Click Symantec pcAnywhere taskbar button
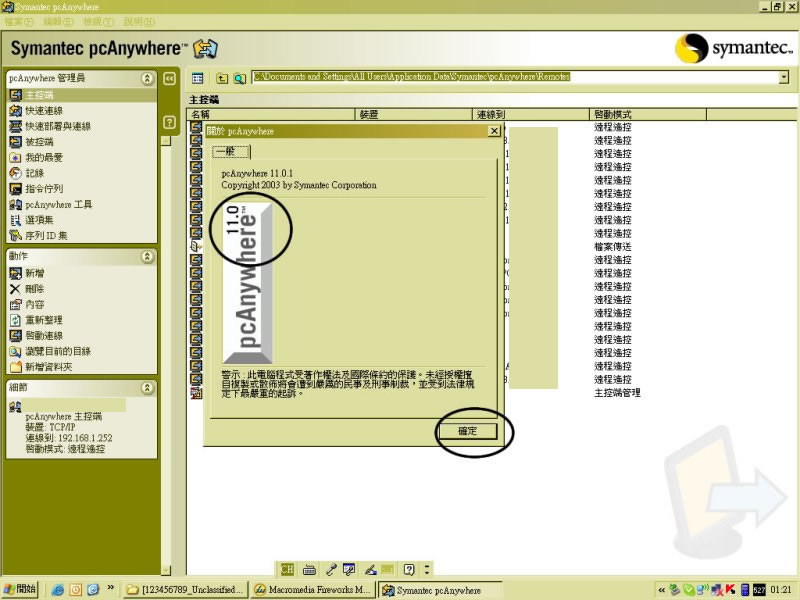Viewport: 800px width, 600px height. (439, 590)
